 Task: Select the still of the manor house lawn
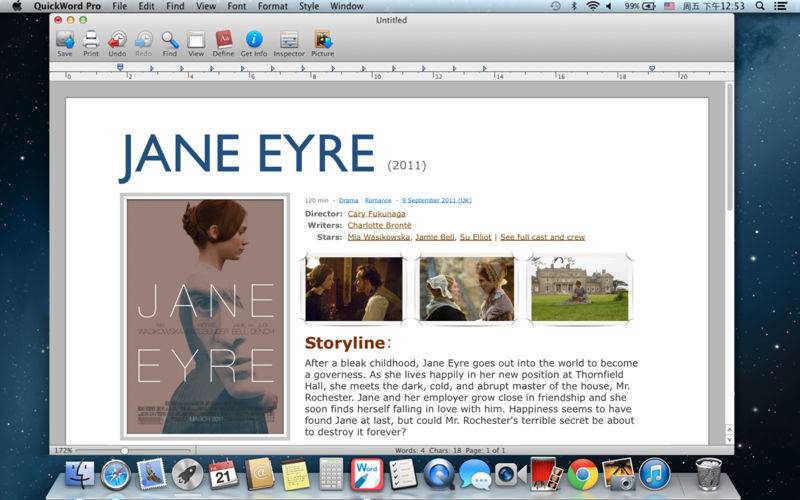580,289
